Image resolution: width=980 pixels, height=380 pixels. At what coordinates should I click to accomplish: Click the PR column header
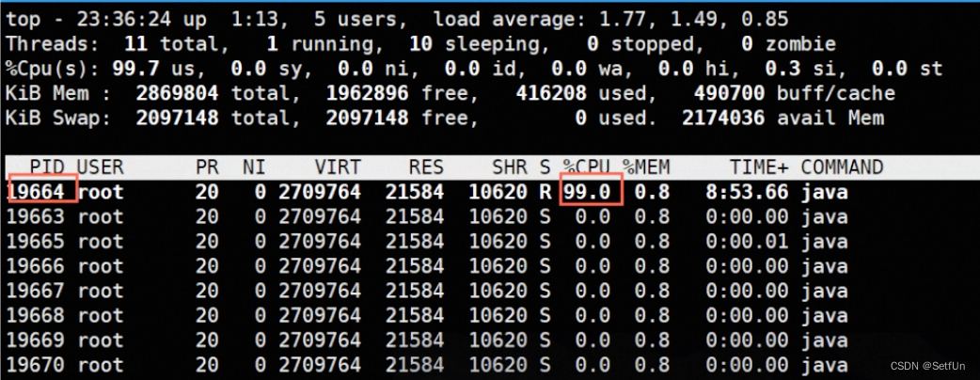tap(207, 166)
